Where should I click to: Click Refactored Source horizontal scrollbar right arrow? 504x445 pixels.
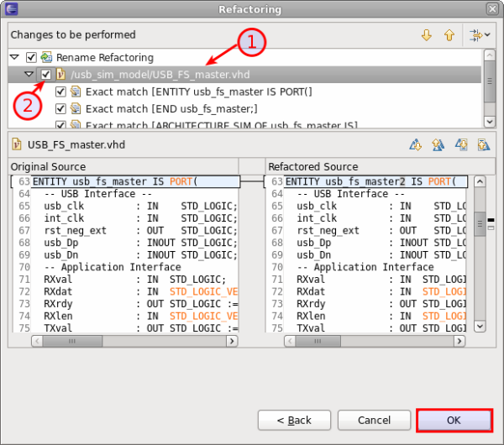point(459,341)
